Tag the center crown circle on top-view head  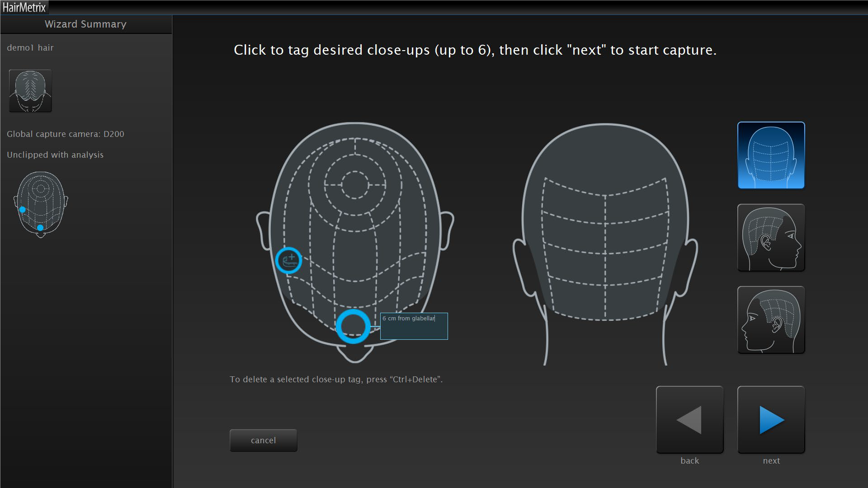[355, 185]
